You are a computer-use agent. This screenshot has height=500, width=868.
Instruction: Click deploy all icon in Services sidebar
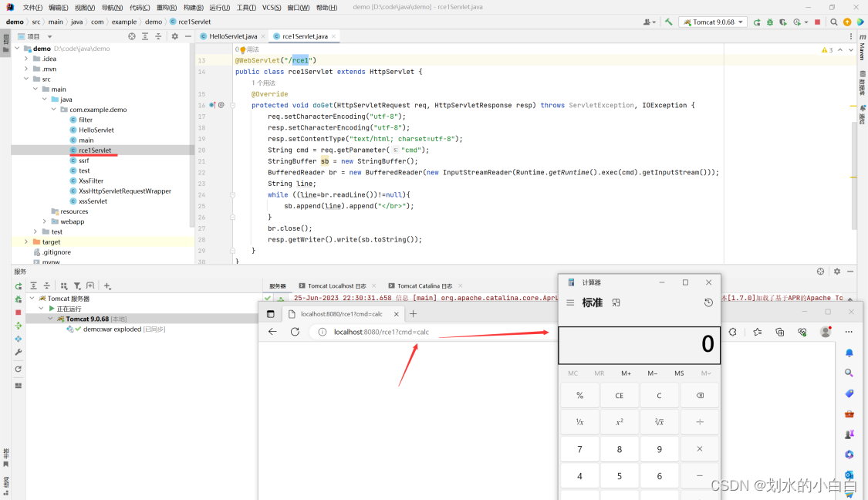(19, 326)
